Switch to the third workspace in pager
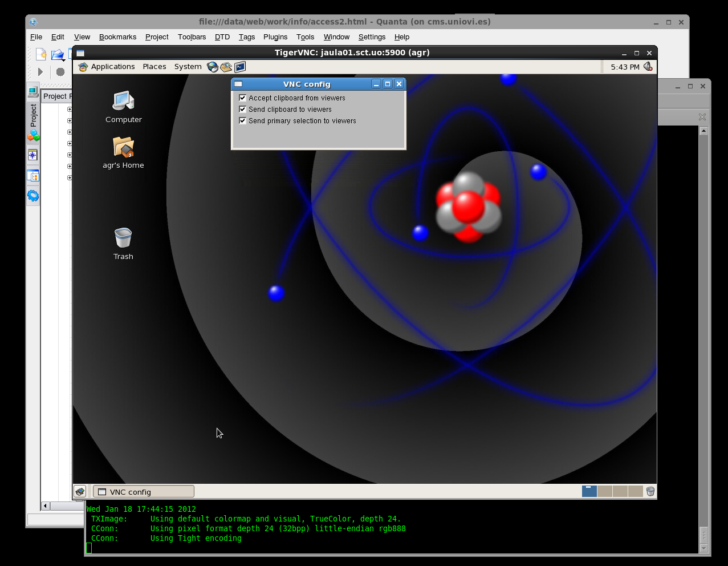The image size is (728, 566). click(620, 491)
